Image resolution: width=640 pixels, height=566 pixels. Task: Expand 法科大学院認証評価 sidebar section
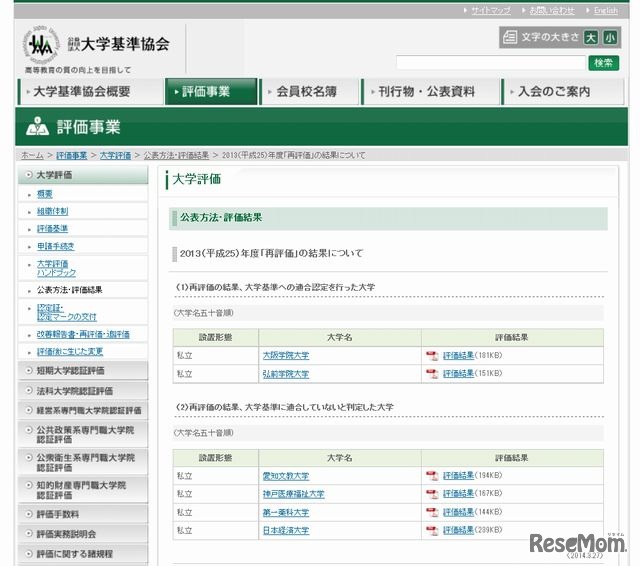click(83, 391)
